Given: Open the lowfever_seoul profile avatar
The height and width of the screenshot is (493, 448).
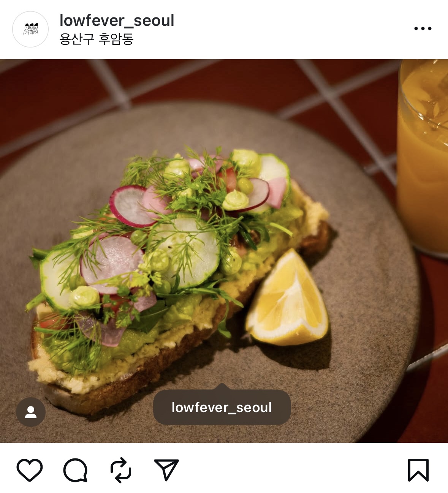Looking at the screenshot, I should click(30, 29).
